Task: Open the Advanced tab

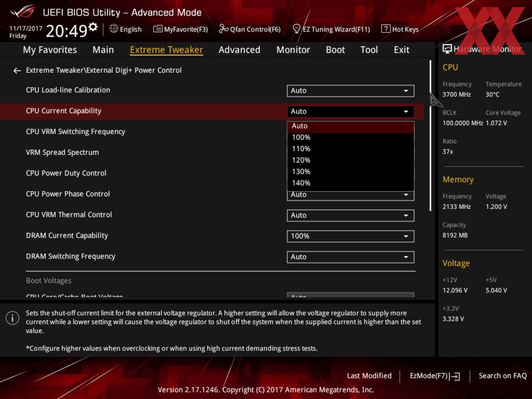Action: (239, 50)
